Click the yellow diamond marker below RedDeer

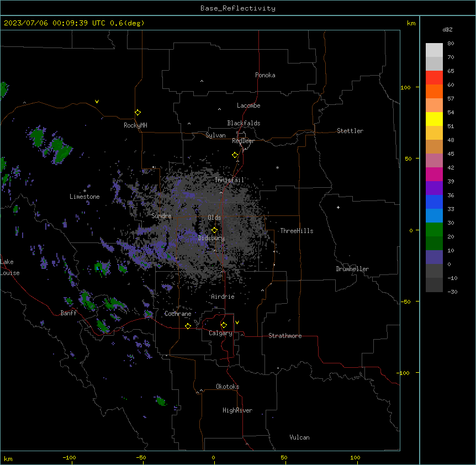pos(235,155)
